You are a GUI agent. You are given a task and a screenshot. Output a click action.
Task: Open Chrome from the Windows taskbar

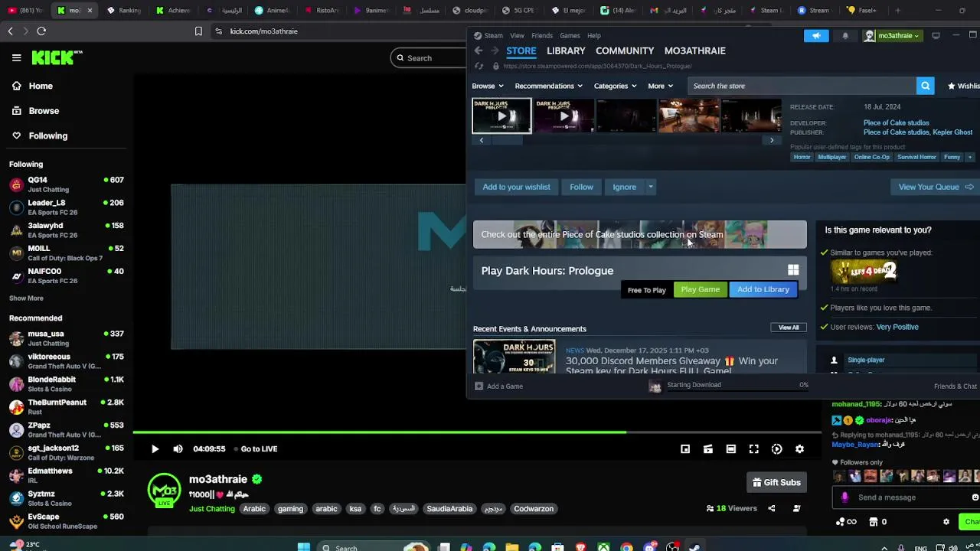click(626, 547)
